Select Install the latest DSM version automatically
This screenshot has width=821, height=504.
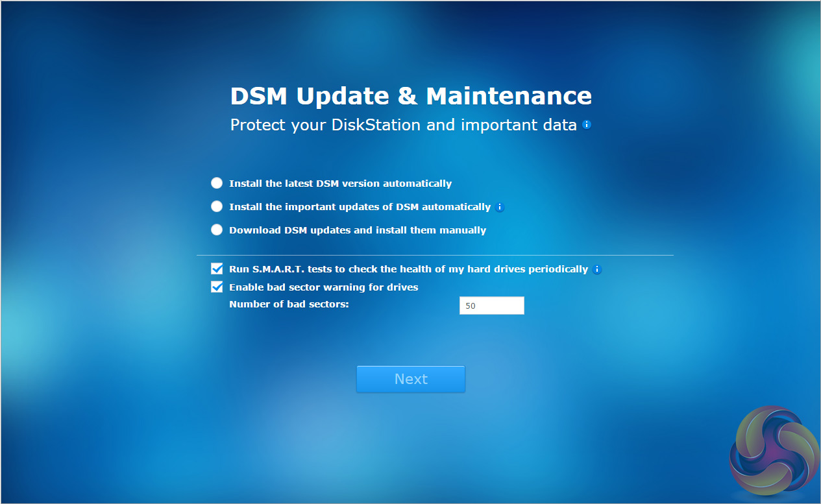pyautogui.click(x=217, y=184)
